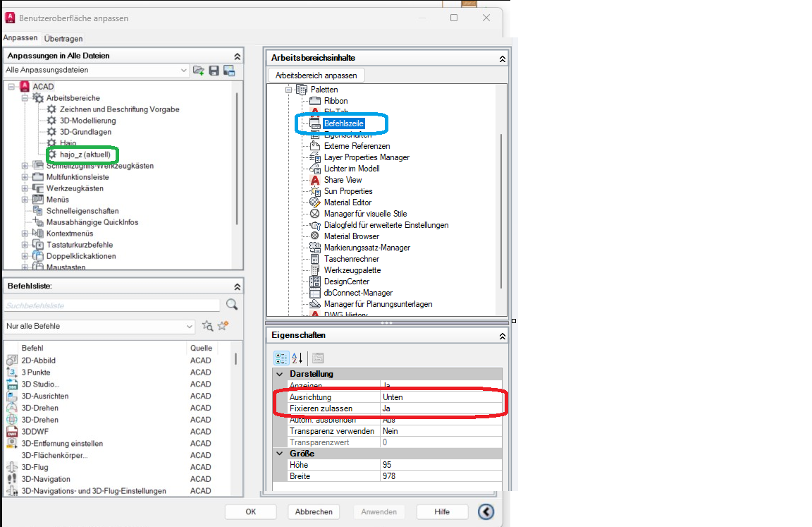Click the Sun Properties icon
Viewport: 812px width, 527px height.
click(315, 191)
